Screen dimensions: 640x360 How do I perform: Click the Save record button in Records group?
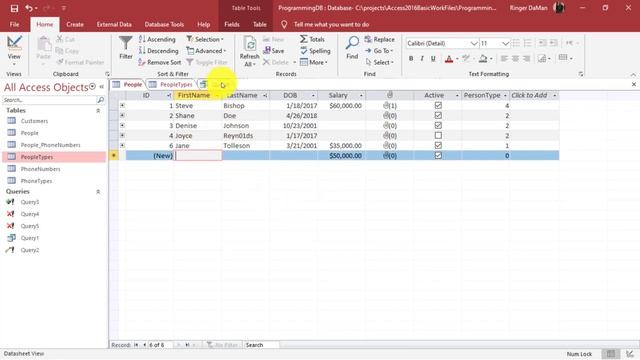point(273,51)
